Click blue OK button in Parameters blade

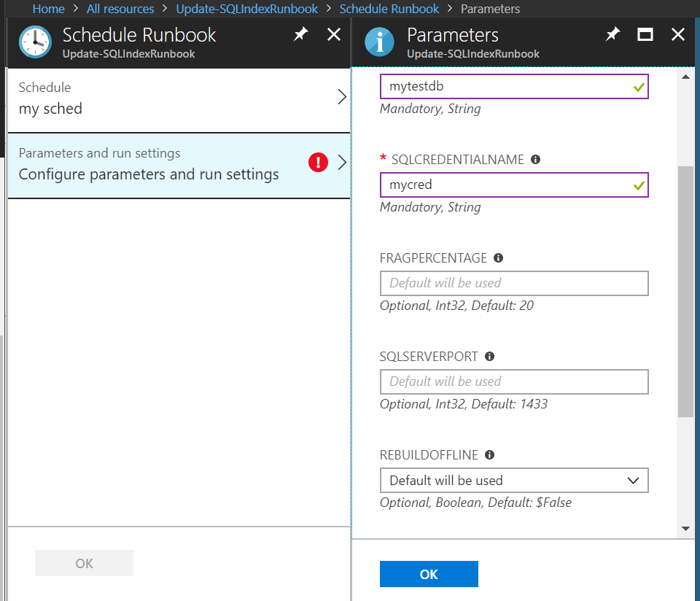point(429,574)
